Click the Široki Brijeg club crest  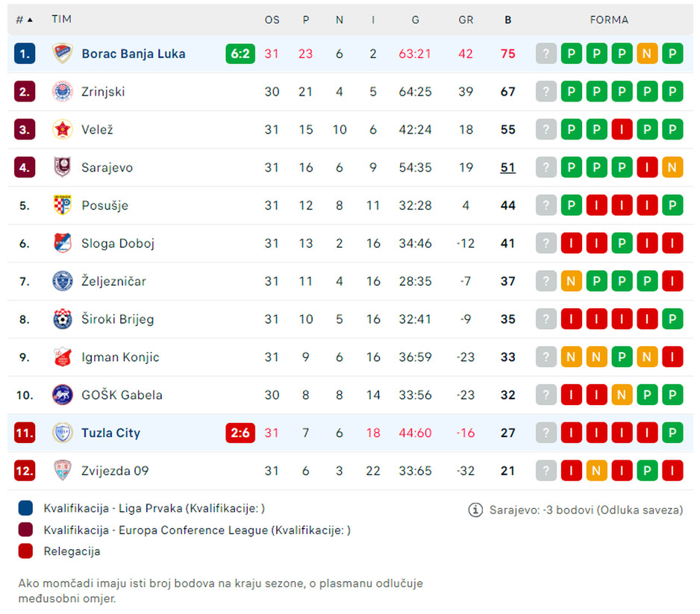pyautogui.click(x=63, y=319)
